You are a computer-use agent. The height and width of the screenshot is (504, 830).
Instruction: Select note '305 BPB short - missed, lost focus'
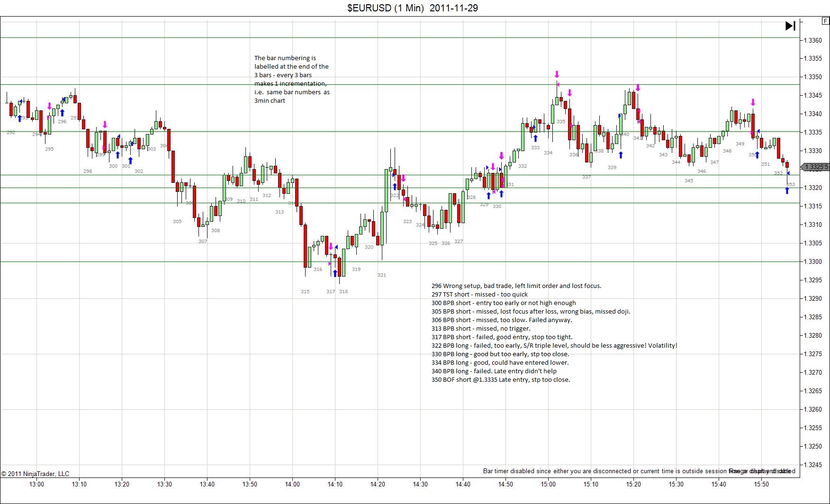click(x=531, y=311)
